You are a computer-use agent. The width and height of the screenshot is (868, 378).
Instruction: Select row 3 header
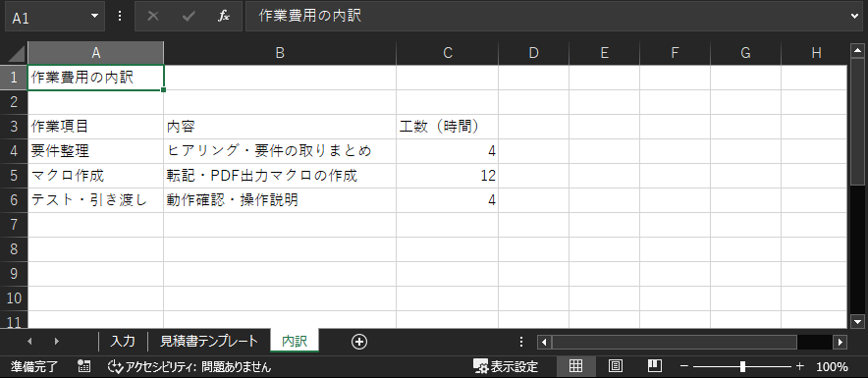[15, 127]
